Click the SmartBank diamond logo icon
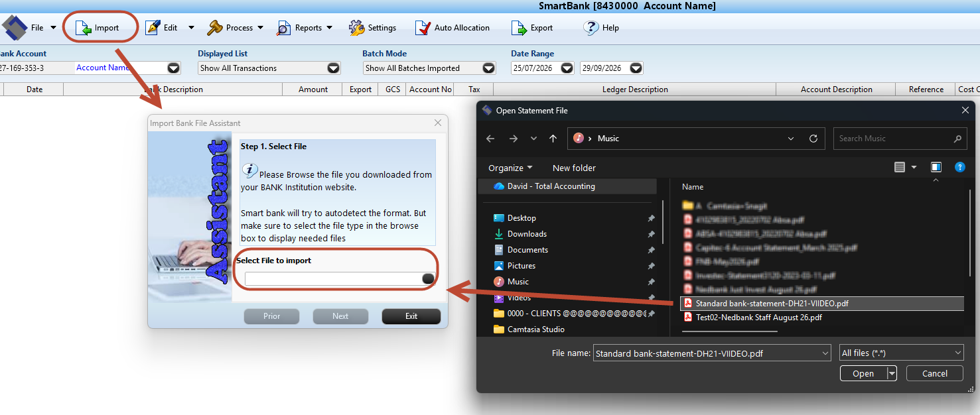 tap(14, 28)
